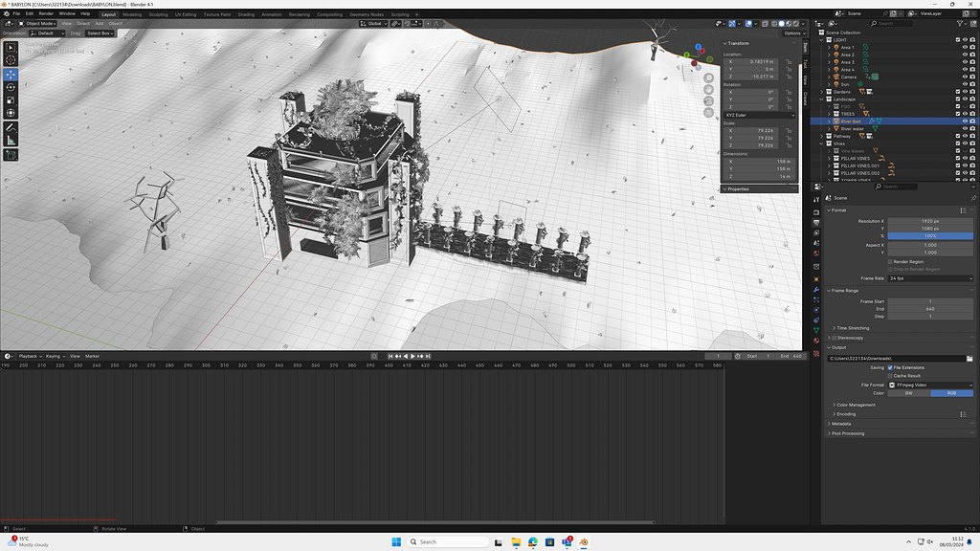
Task: Select the BW color mode button
Action: [908, 393]
